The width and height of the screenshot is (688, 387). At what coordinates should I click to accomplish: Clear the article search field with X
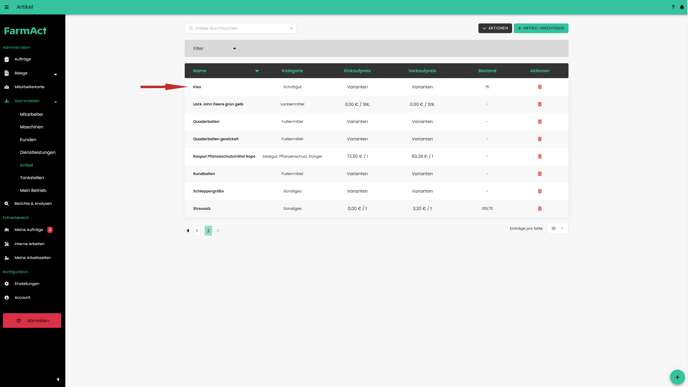[291, 28]
